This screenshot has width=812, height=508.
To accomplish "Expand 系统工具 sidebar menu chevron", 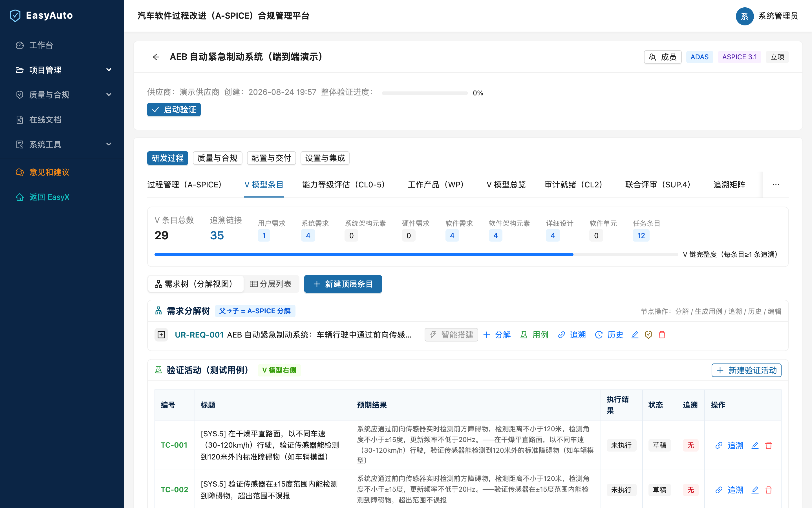I will click(x=109, y=144).
